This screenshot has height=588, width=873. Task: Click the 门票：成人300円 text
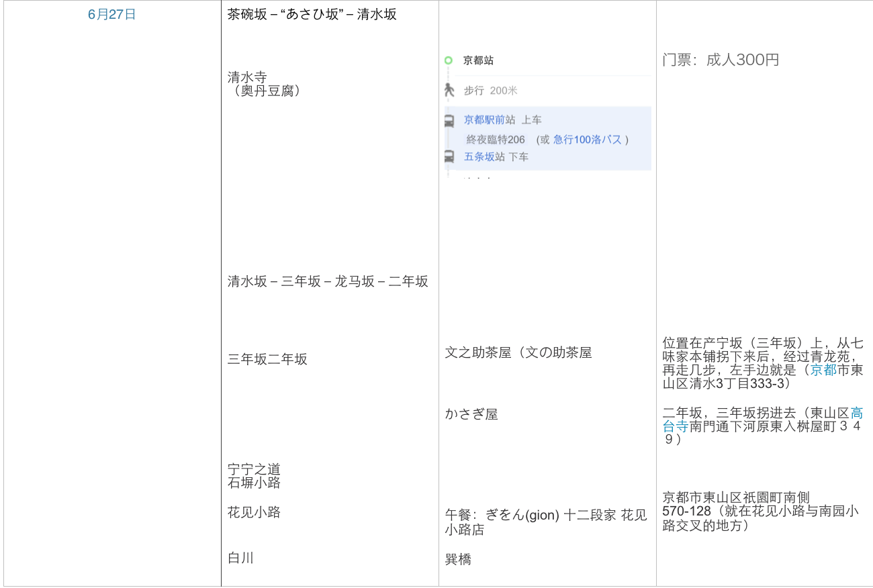point(721,60)
